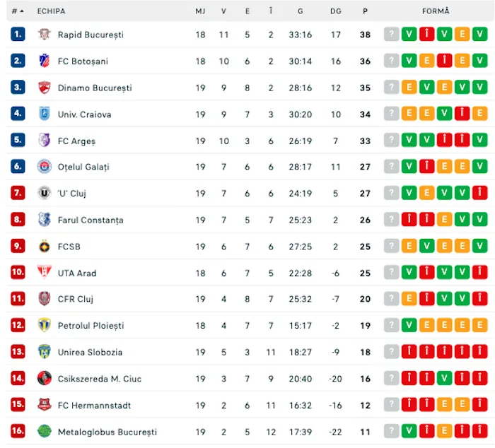This screenshot has width=495, height=448.
Task: Open the FC Botoșani team logo
Action: pos(44,61)
